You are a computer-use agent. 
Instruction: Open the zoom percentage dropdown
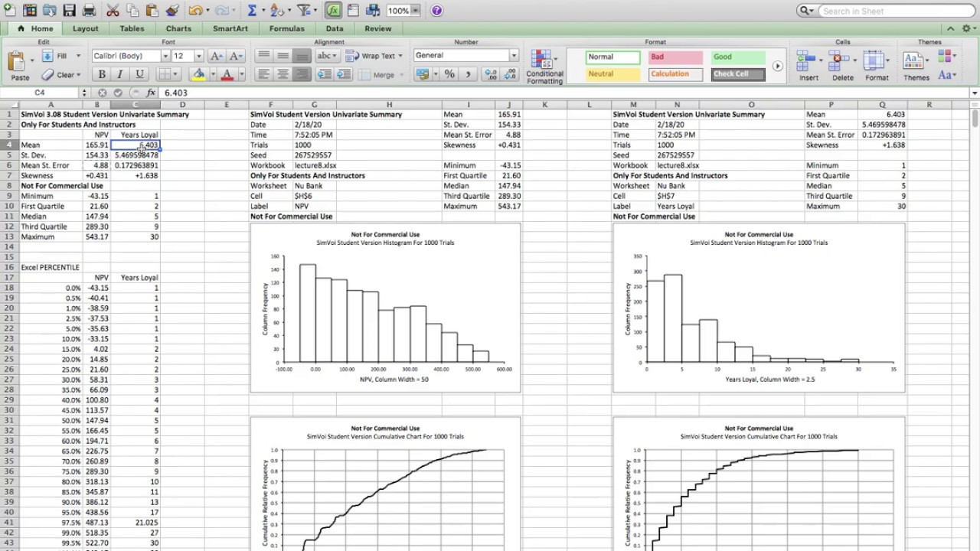(x=416, y=11)
